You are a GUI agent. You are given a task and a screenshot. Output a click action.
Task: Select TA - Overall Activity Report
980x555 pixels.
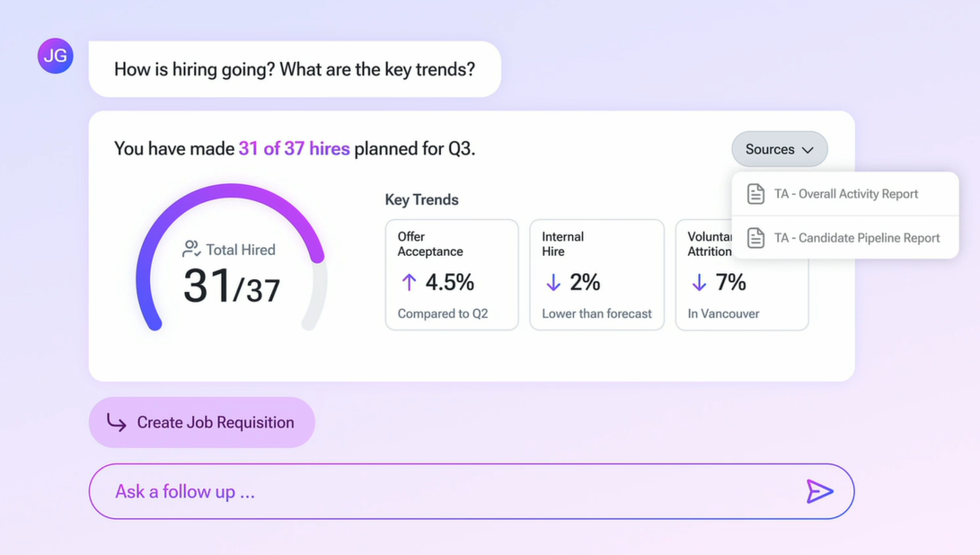pos(846,194)
